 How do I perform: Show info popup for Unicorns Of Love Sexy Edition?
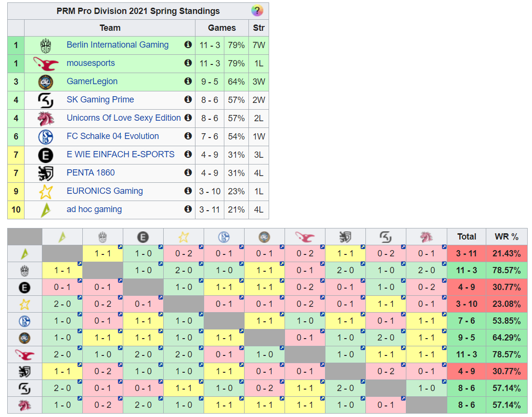point(188,118)
